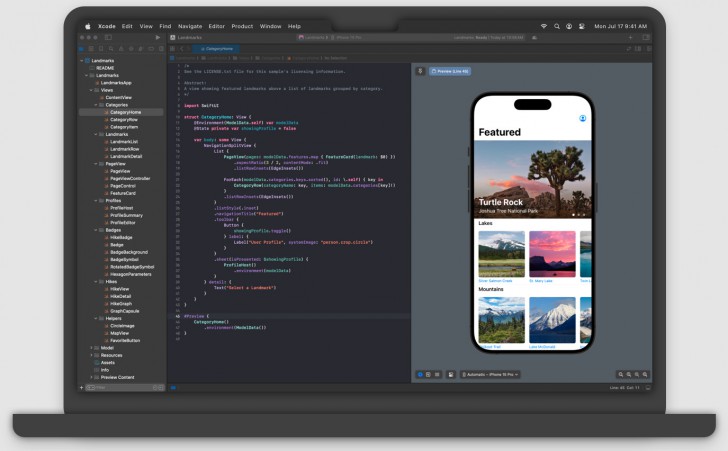
Task: Click the cloud status icon in toolbar
Action: point(534,37)
